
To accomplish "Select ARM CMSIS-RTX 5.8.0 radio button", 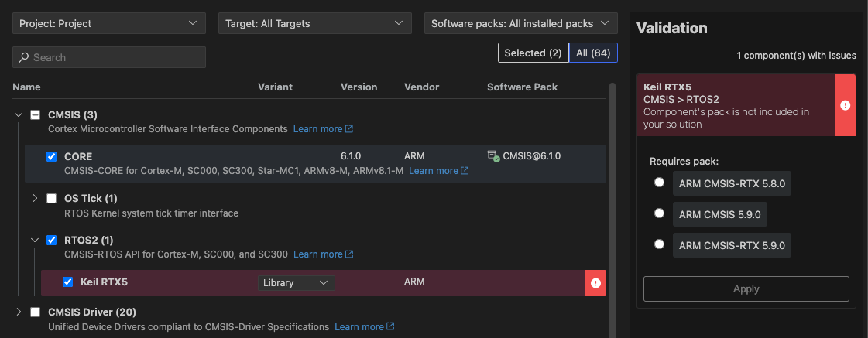I will [x=659, y=183].
